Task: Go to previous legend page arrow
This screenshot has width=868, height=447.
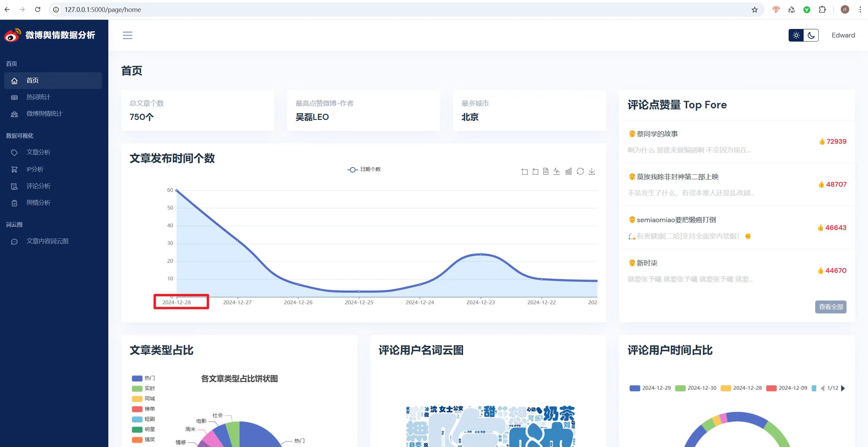Action: tap(823, 388)
